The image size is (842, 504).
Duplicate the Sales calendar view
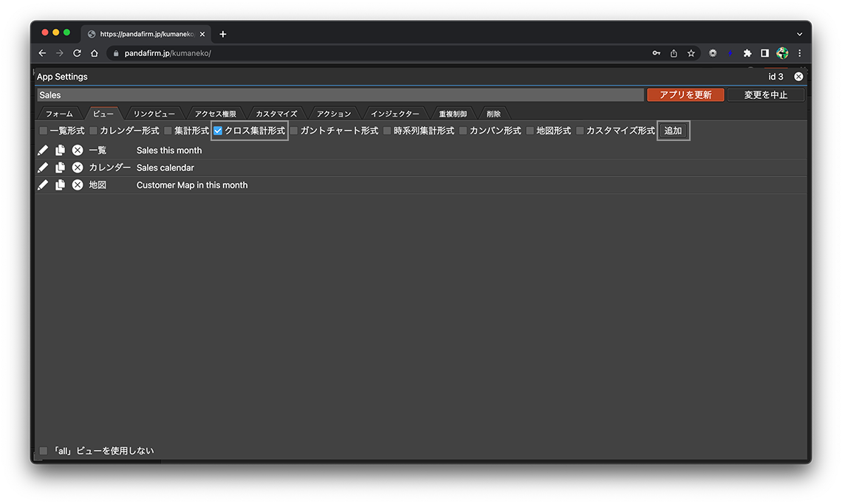point(61,168)
